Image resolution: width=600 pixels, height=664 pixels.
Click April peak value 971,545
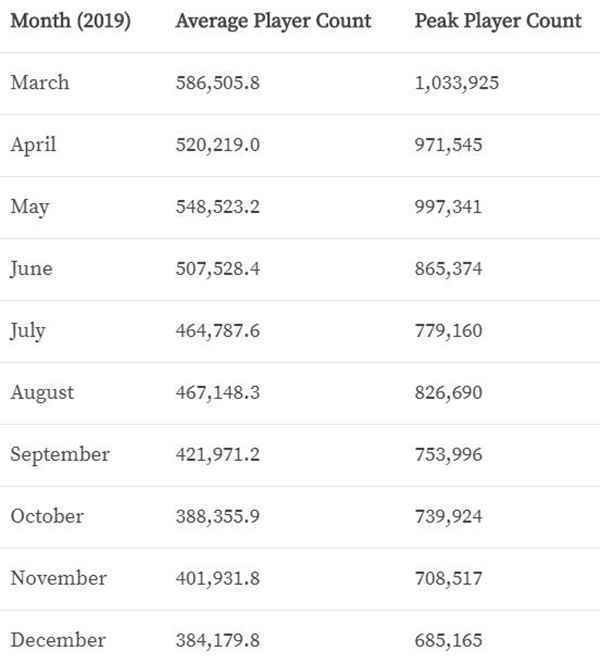coord(448,145)
